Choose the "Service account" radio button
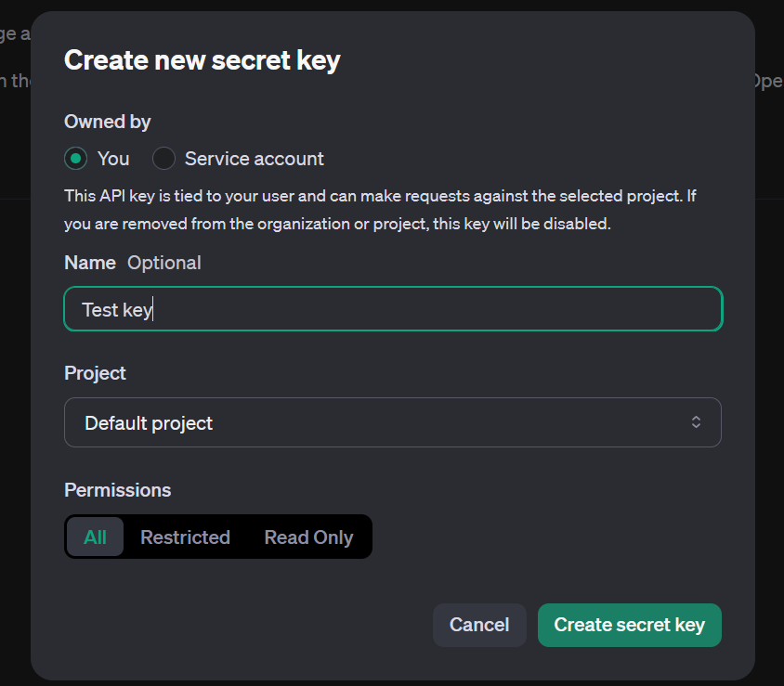The image size is (784, 686). [163, 159]
